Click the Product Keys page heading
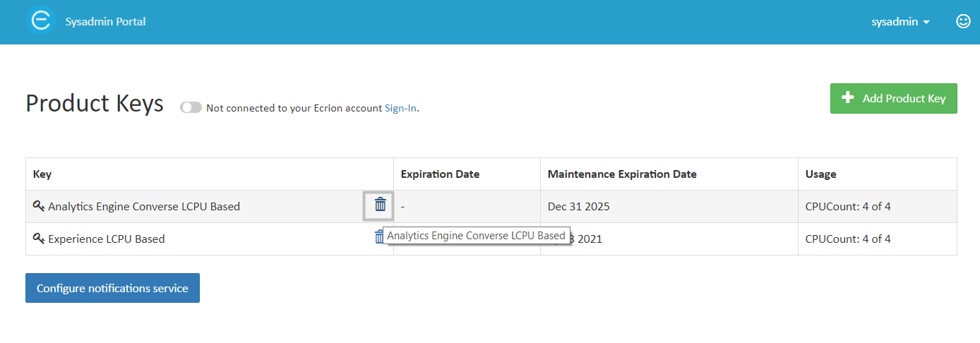The width and height of the screenshot is (980, 343). [95, 103]
